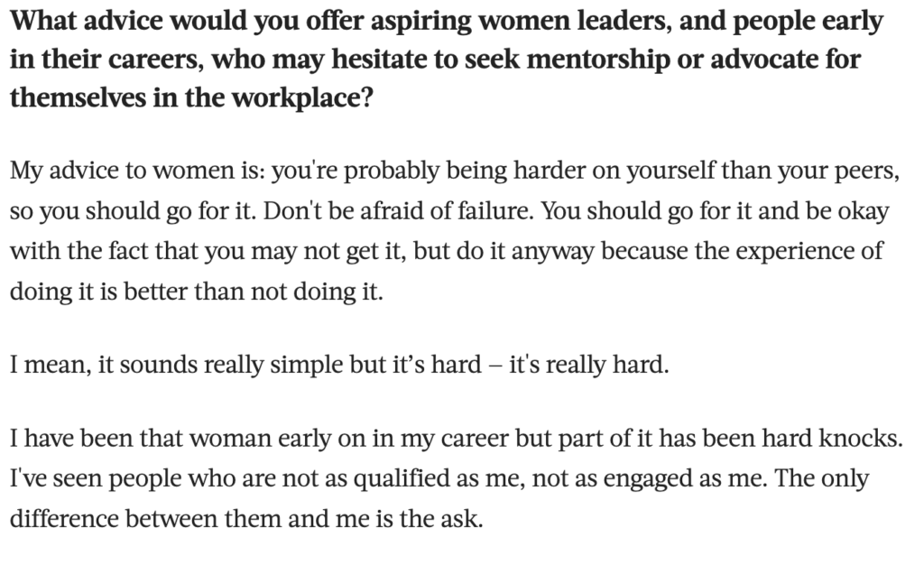Click the line starting "I mean, it sounds"
Screen dimensions: 924x565
(x=338, y=368)
